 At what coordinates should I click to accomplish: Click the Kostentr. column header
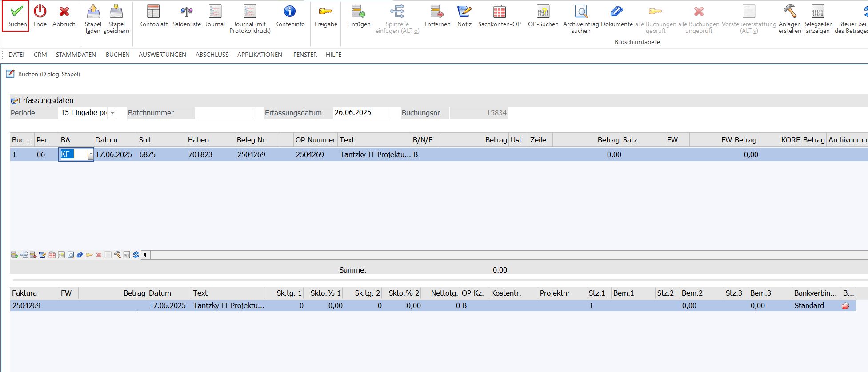(513, 293)
